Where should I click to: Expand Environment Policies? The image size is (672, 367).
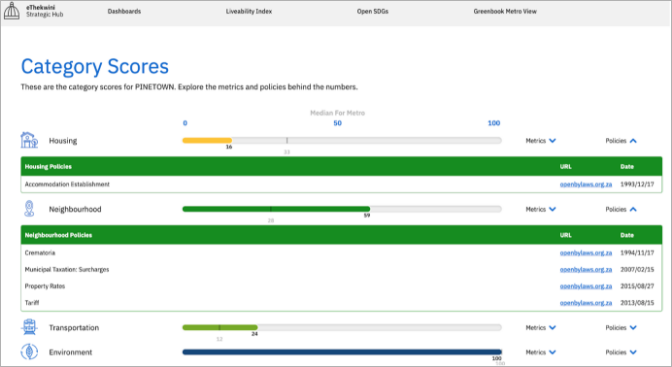click(621, 352)
